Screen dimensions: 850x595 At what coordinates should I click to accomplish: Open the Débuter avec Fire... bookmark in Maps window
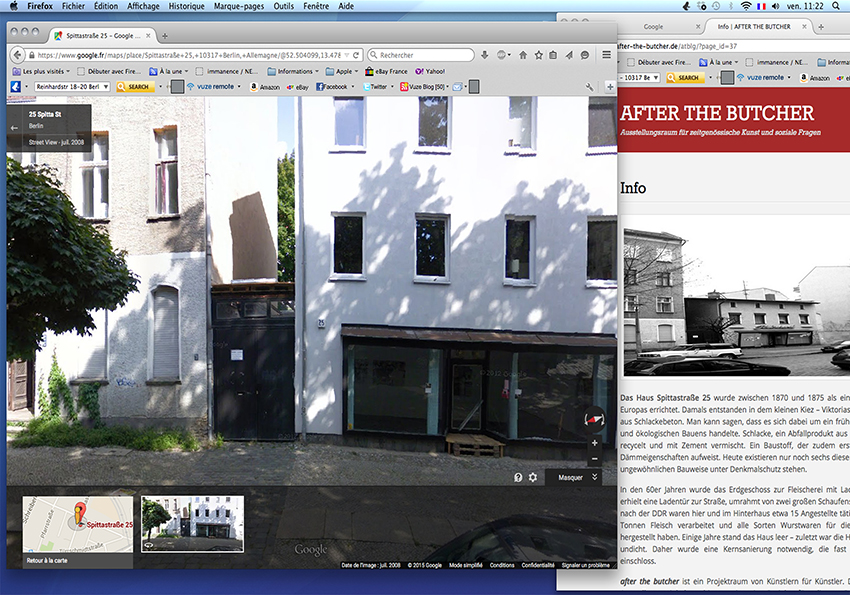coord(108,71)
